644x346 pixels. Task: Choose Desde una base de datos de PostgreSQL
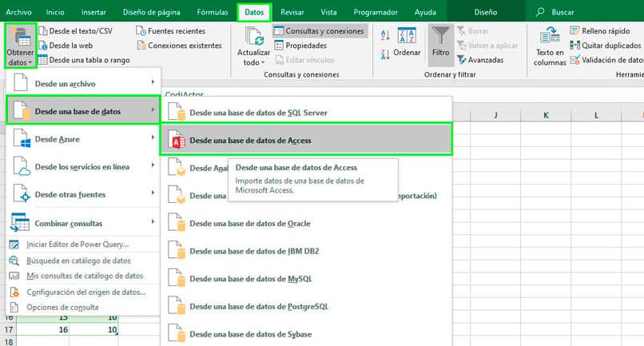306,306
